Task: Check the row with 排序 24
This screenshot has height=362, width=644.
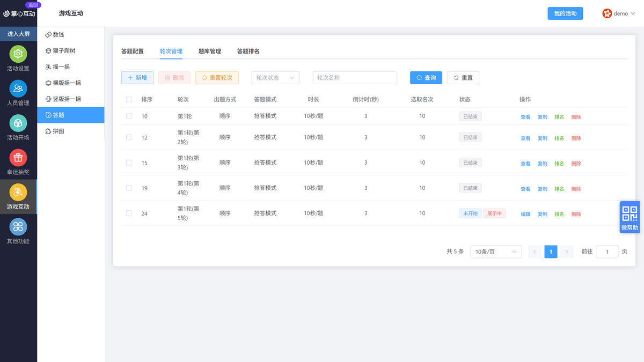Action: pyautogui.click(x=129, y=213)
